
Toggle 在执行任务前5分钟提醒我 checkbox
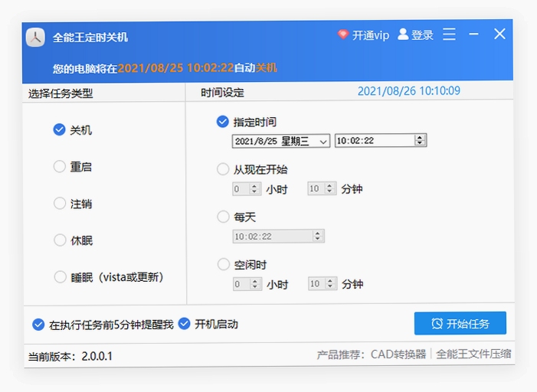coord(38,325)
